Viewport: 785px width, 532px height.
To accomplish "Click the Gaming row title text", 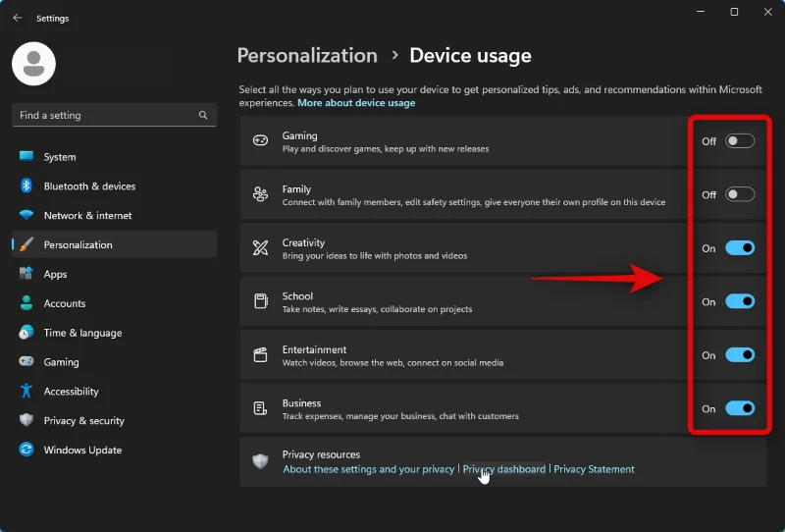I will (x=299, y=135).
